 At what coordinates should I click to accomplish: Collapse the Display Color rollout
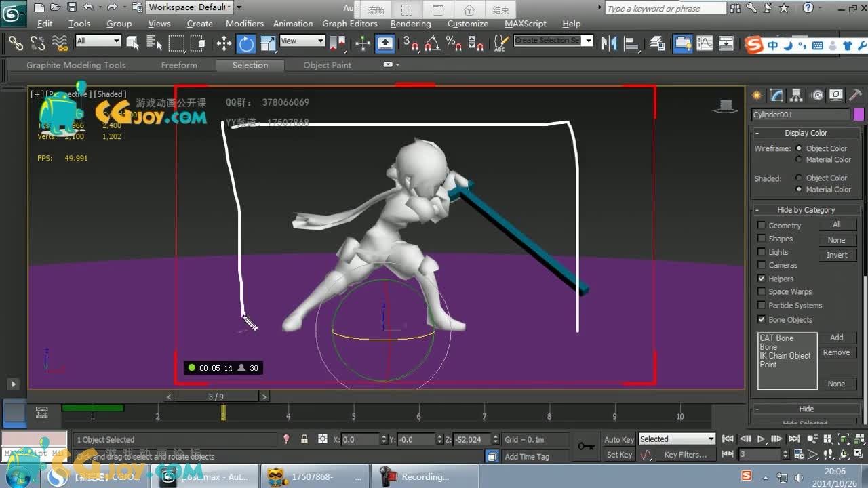(x=806, y=133)
